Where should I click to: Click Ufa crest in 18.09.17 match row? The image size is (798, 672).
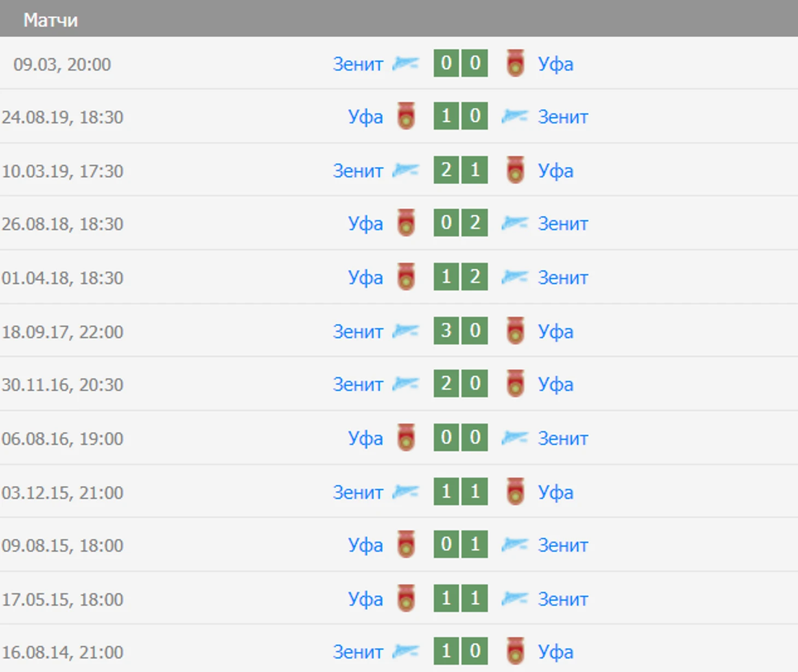click(515, 331)
